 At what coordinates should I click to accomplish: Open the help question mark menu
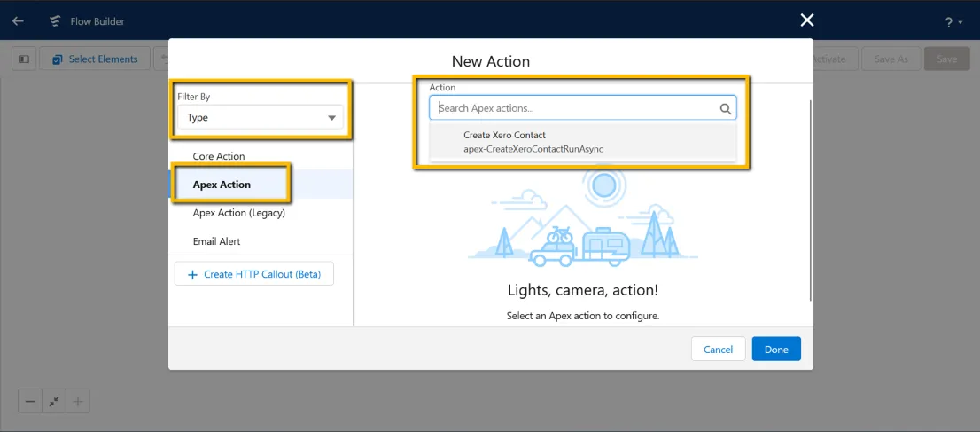[953, 22]
